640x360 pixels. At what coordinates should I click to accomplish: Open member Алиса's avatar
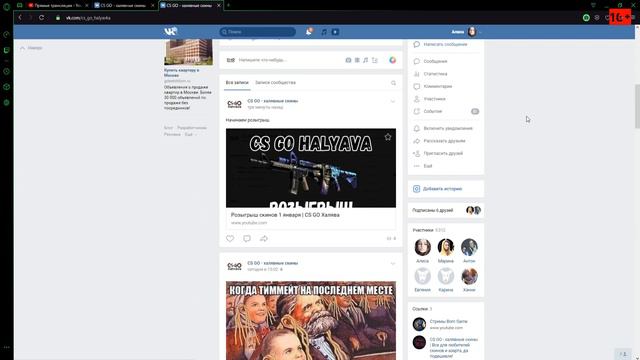422,247
